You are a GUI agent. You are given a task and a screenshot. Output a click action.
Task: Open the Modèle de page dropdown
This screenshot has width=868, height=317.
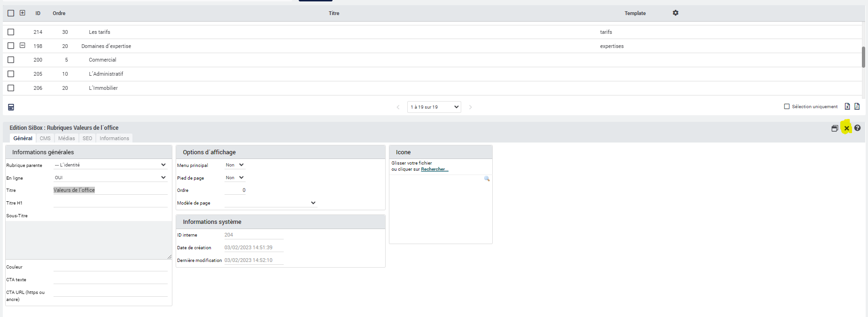[x=270, y=203]
